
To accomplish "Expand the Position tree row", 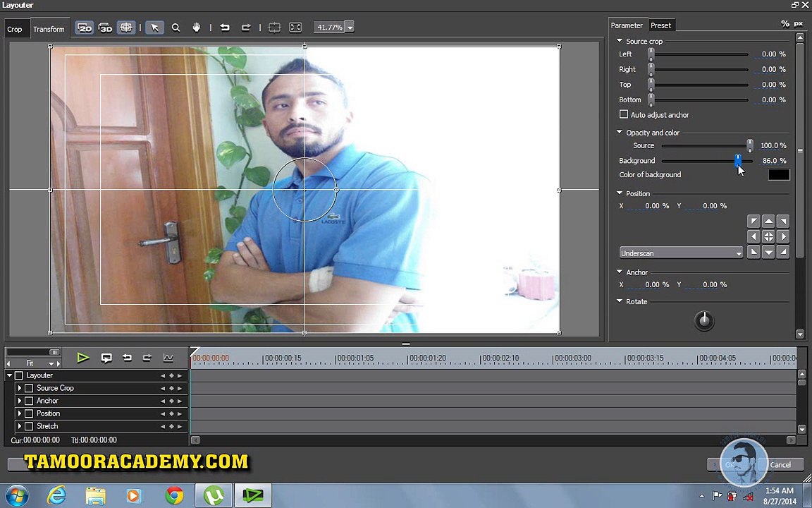I will pos(20,413).
